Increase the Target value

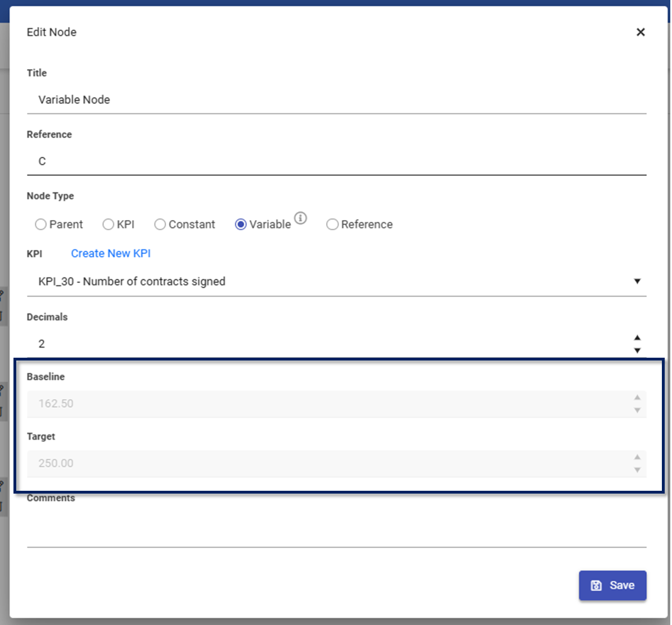[x=637, y=457]
